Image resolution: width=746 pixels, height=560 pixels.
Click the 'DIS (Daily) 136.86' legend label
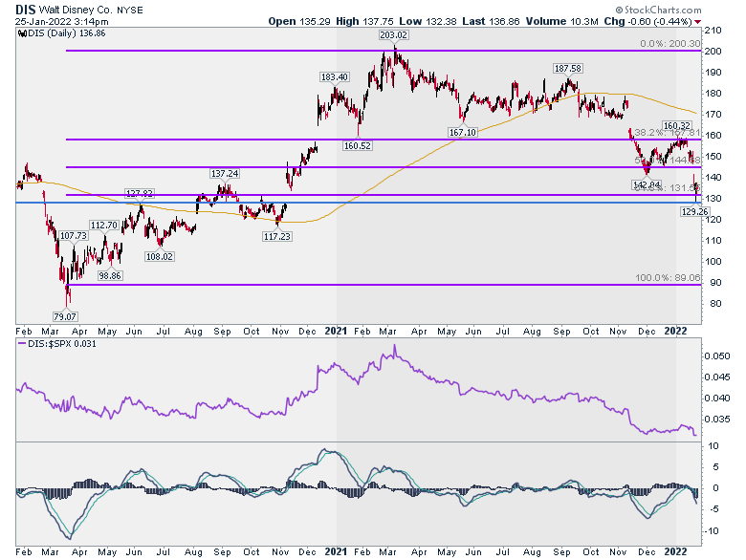pyautogui.click(x=61, y=33)
